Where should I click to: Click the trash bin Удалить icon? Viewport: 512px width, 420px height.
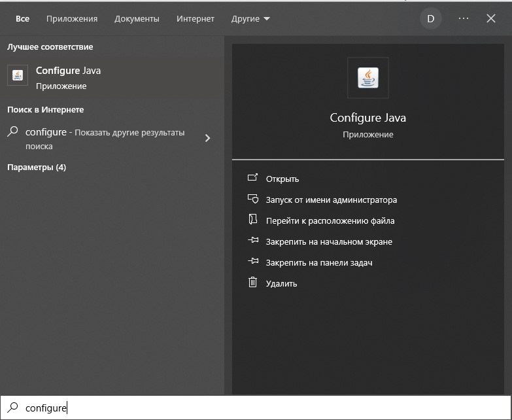(253, 282)
